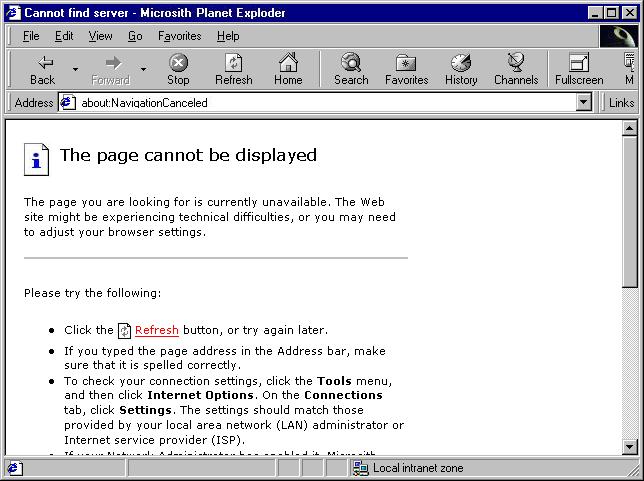The width and height of the screenshot is (644, 481).
Task: Click the scrollbar up arrow
Action: tap(630, 129)
